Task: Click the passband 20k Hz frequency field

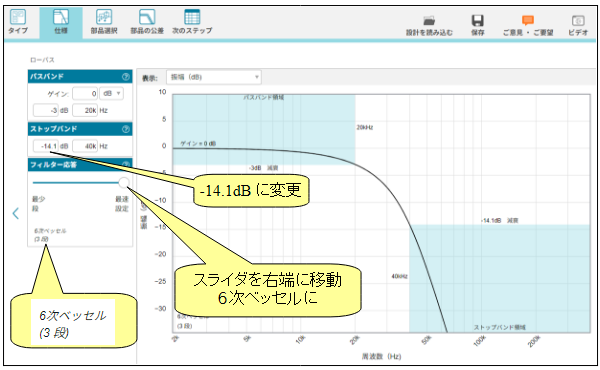Action: click(85, 110)
